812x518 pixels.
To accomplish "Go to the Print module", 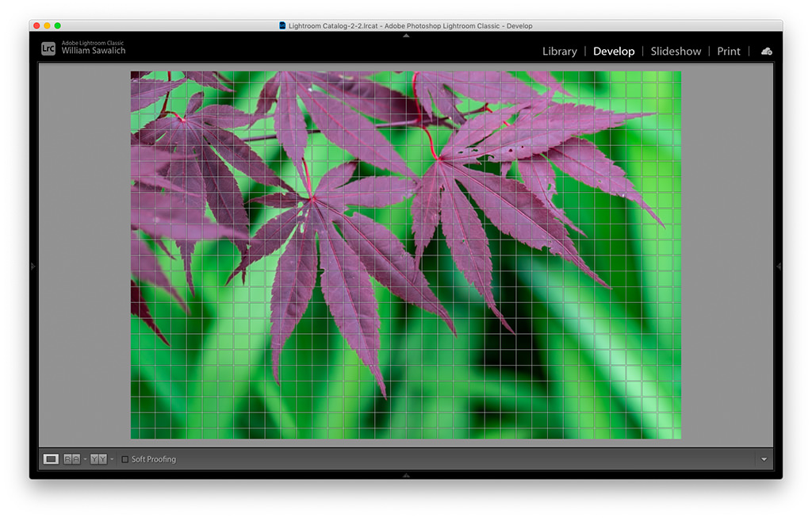I will tap(729, 52).
